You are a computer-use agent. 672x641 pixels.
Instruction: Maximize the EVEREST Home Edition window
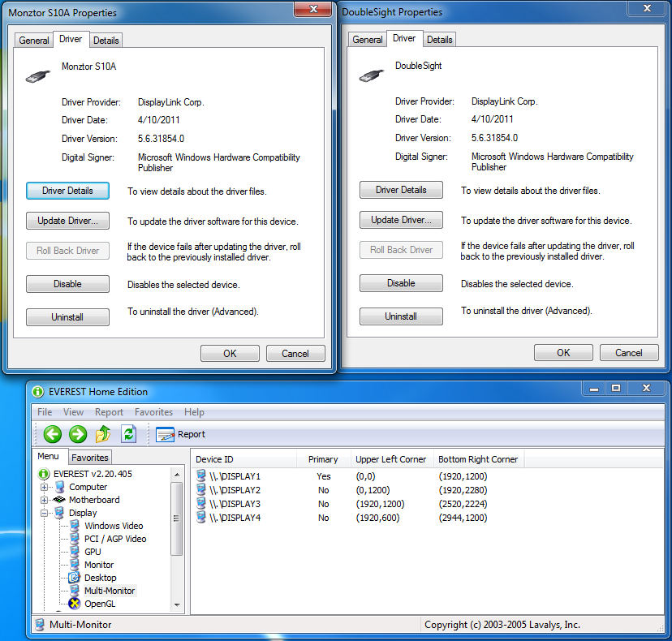[616, 388]
